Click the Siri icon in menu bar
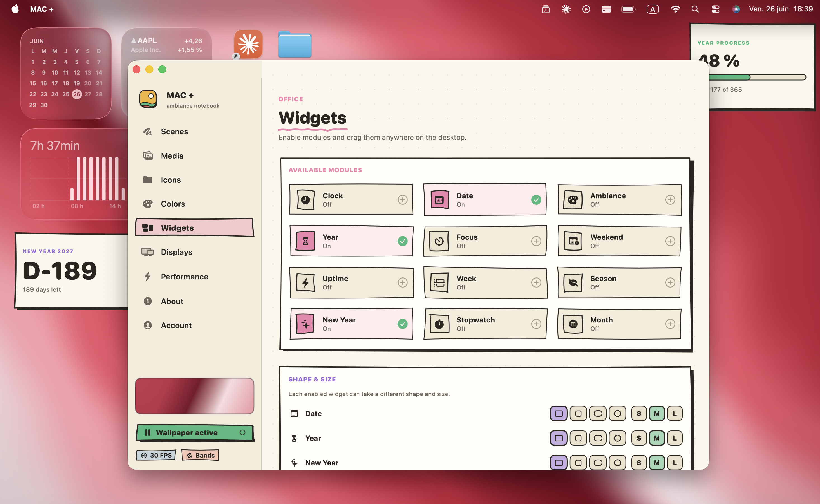 736,9
